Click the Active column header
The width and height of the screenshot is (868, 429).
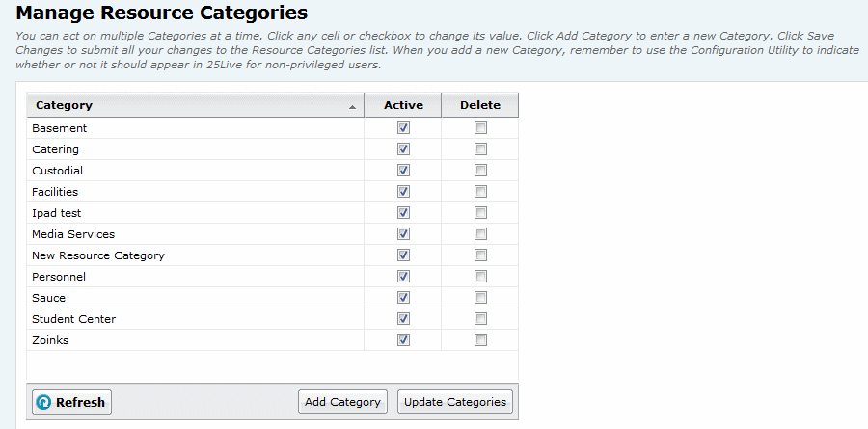tap(403, 105)
